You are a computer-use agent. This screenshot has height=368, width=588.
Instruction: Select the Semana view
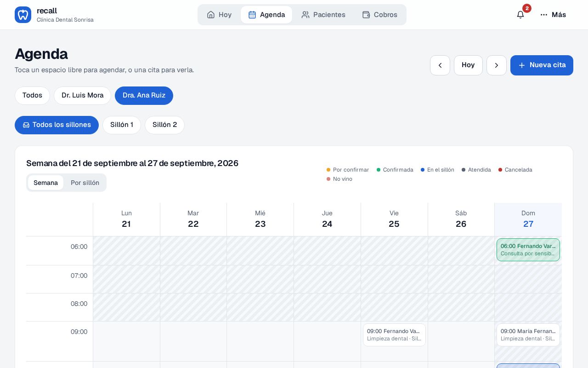45,183
